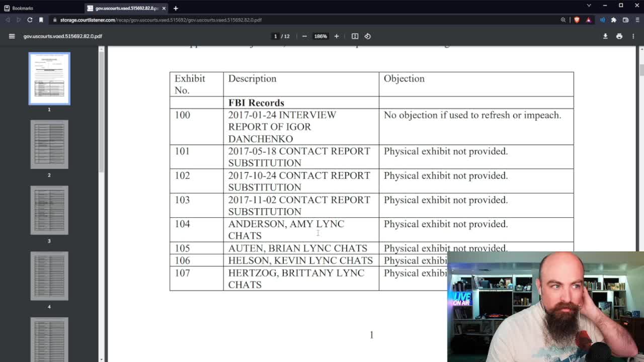Close the gov.uscourts PDF tab

coord(164,8)
